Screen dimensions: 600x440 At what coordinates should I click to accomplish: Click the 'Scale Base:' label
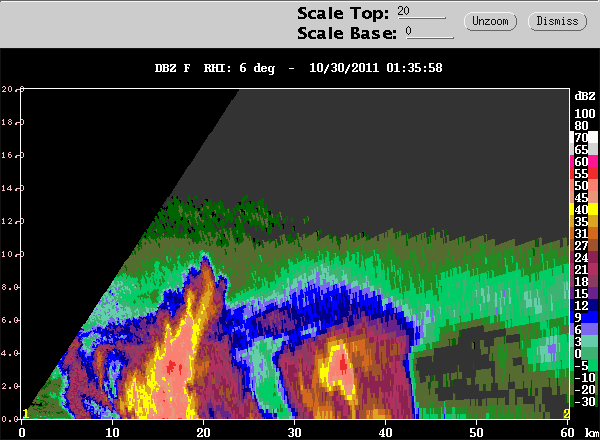tap(347, 33)
